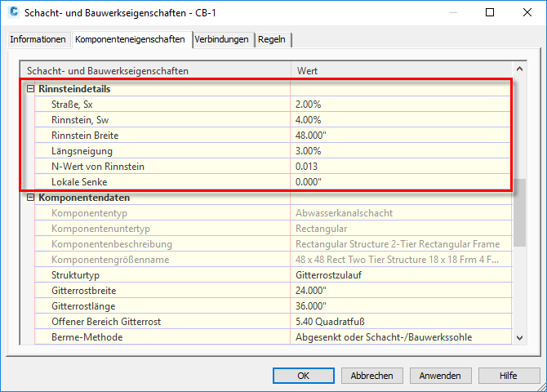Viewport: 547px width, 392px height.
Task: Click the greyed Rectangular value
Action: pyautogui.click(x=322, y=229)
